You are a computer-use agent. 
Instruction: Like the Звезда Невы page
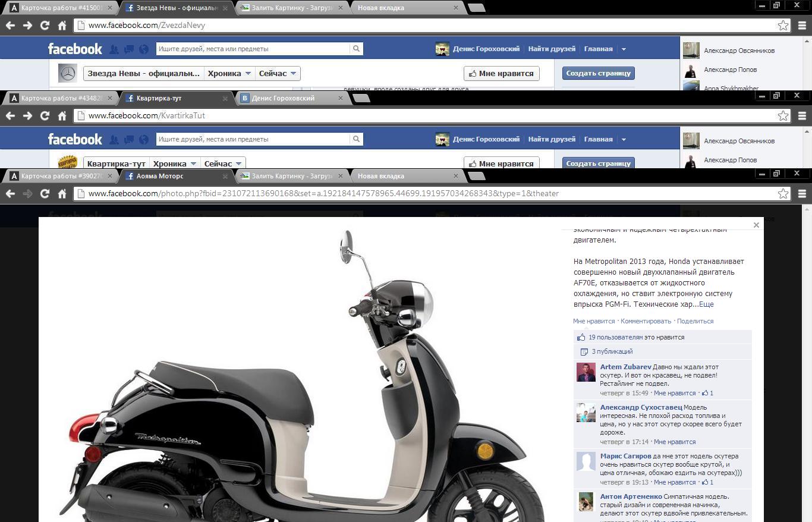pyautogui.click(x=501, y=74)
